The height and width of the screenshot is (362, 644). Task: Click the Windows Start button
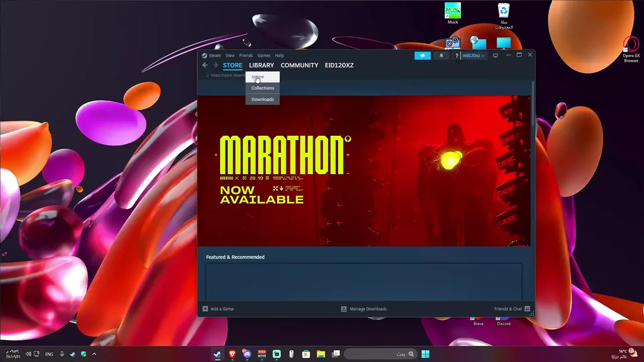click(425, 354)
